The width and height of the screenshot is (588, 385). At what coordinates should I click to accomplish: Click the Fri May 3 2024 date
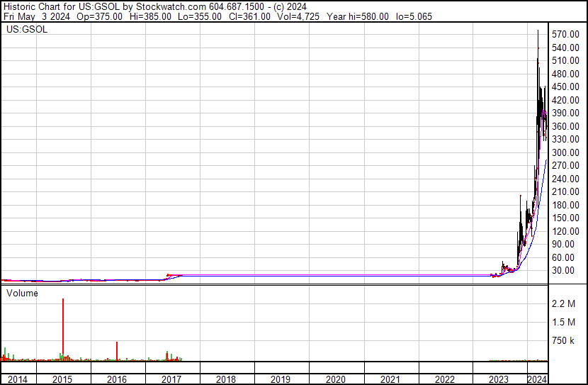[x=36, y=16]
